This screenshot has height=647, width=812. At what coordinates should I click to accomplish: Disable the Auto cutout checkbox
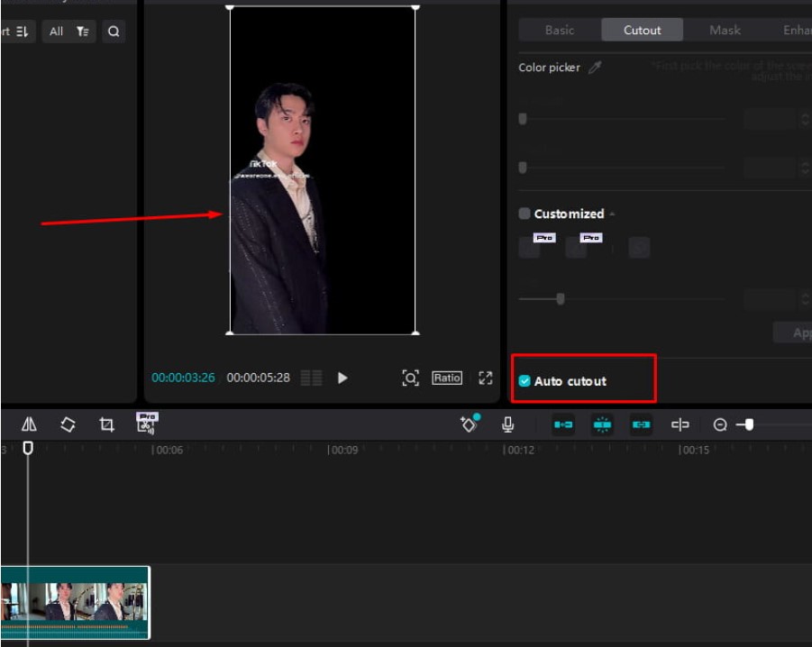pos(525,381)
